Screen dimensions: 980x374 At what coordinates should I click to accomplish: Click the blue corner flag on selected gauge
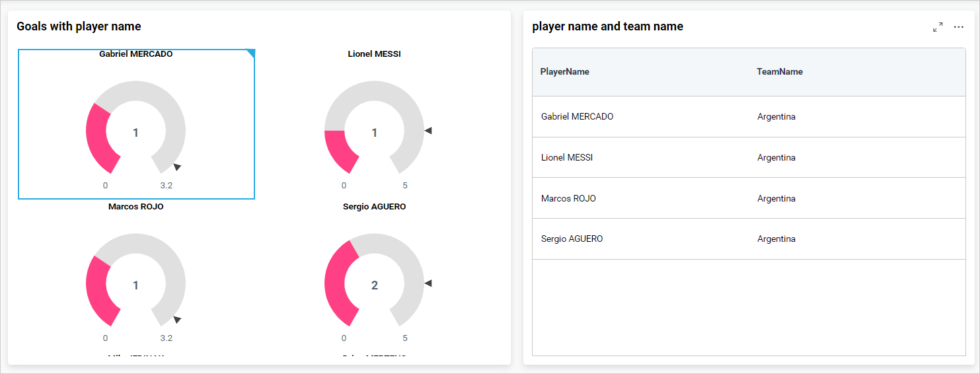point(251,52)
